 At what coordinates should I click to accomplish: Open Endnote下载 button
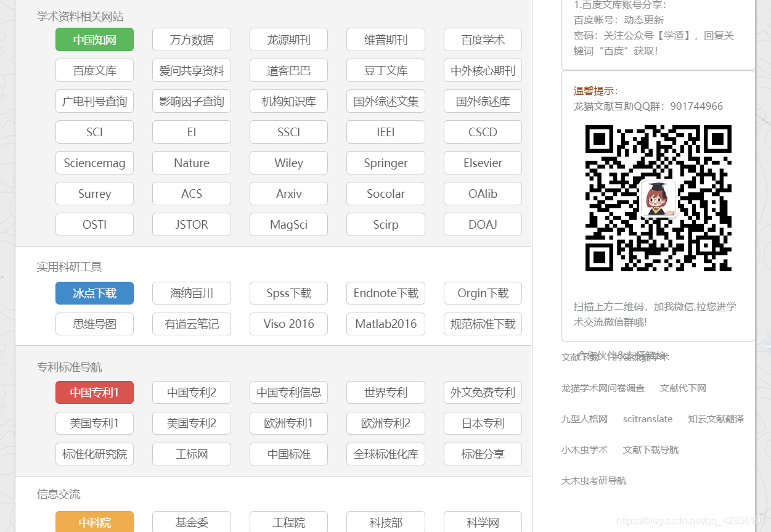[x=386, y=293]
